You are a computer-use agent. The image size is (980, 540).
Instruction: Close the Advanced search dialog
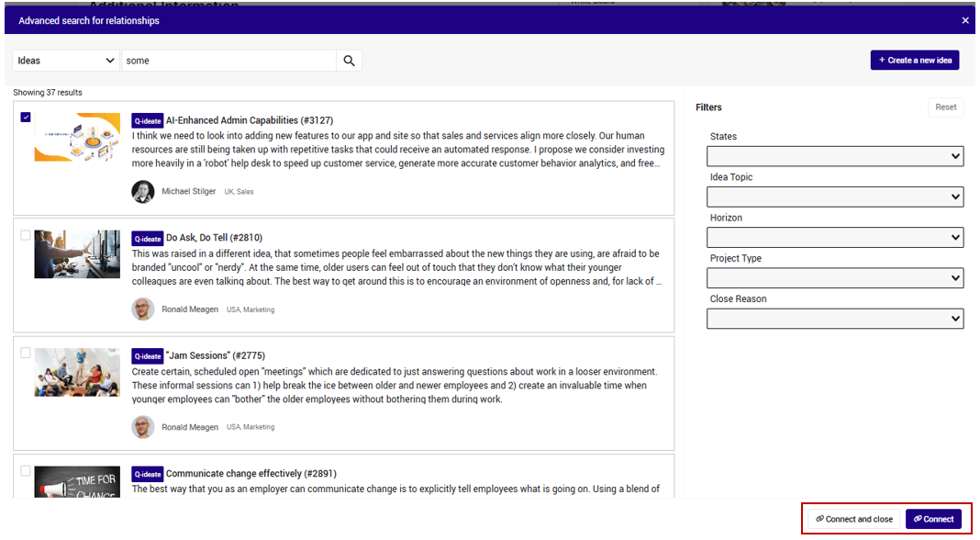point(965,20)
